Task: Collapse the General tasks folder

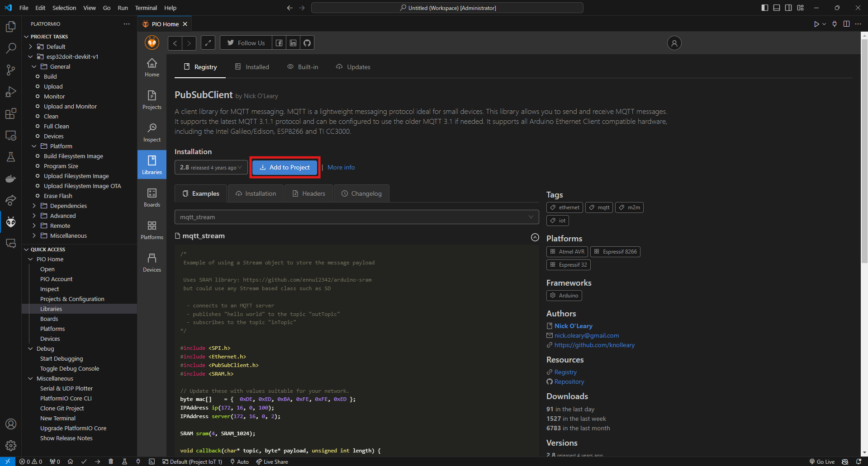Action: [x=34, y=66]
